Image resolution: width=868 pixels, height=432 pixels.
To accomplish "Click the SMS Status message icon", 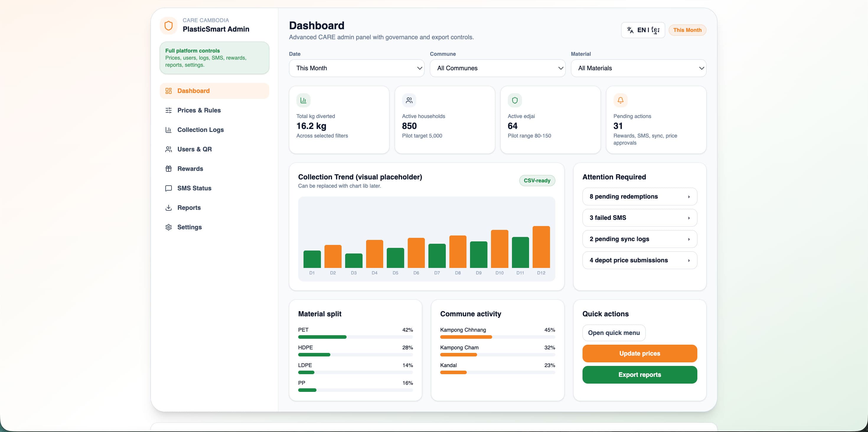I will (169, 188).
